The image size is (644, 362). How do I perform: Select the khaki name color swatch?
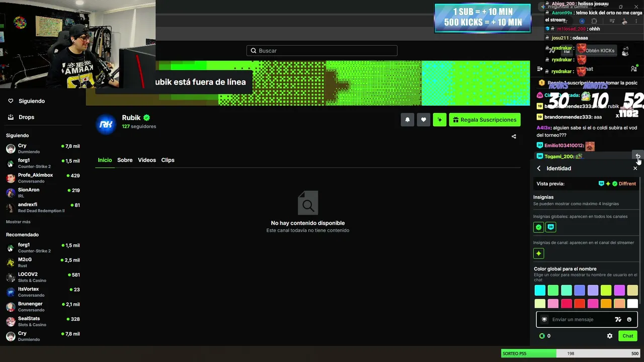pos(632,290)
